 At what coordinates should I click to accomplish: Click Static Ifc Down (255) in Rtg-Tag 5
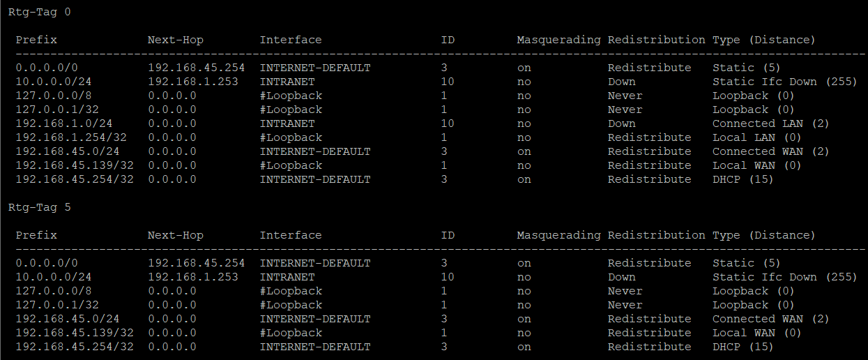[x=784, y=277]
